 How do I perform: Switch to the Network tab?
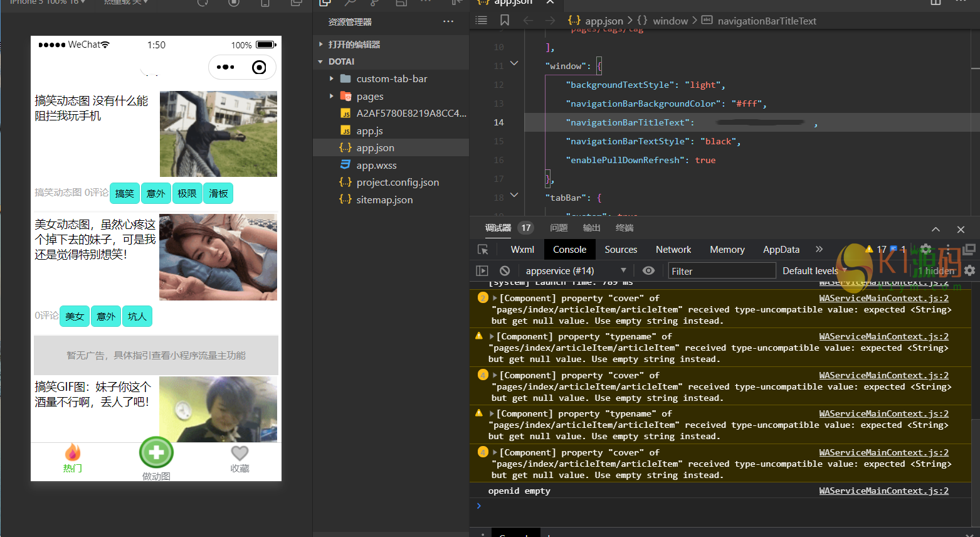673,250
